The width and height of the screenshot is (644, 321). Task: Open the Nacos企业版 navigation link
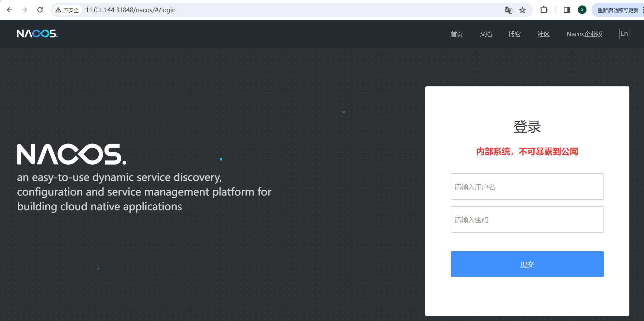[584, 34]
